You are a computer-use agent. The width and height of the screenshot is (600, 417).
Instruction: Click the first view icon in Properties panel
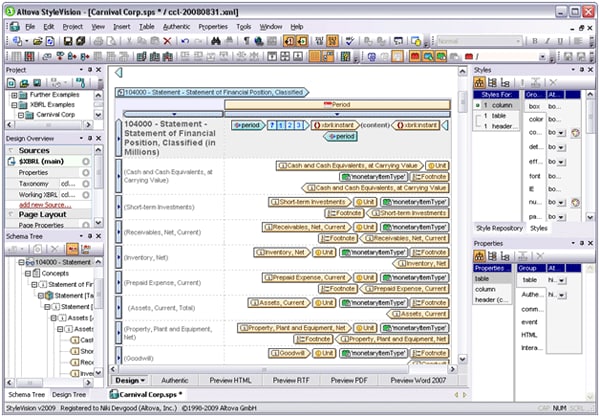479,256
